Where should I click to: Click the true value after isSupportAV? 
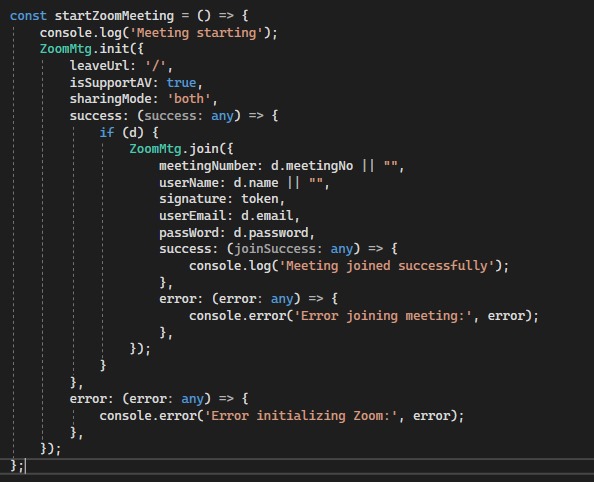181,83
